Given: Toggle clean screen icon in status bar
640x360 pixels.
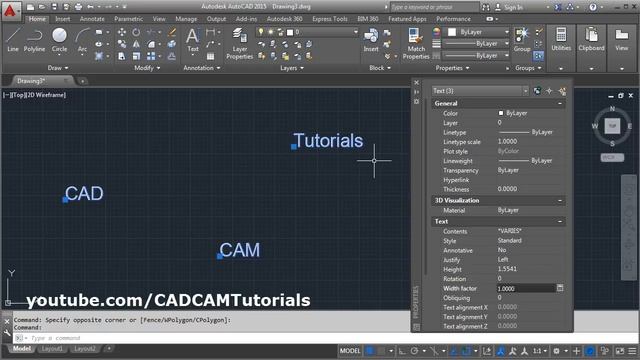Looking at the screenshot, I should pyautogui.click(x=620, y=351).
